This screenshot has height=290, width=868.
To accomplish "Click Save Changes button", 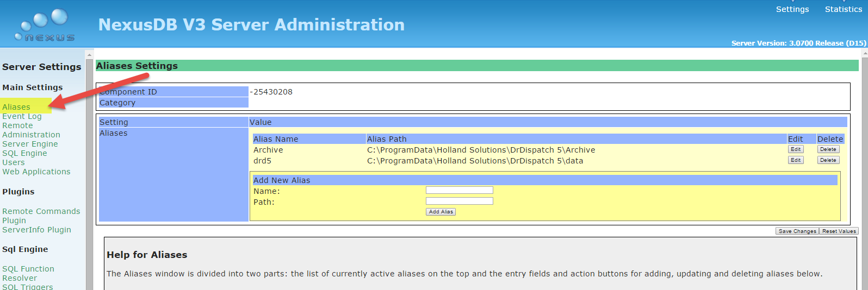I will click(797, 231).
